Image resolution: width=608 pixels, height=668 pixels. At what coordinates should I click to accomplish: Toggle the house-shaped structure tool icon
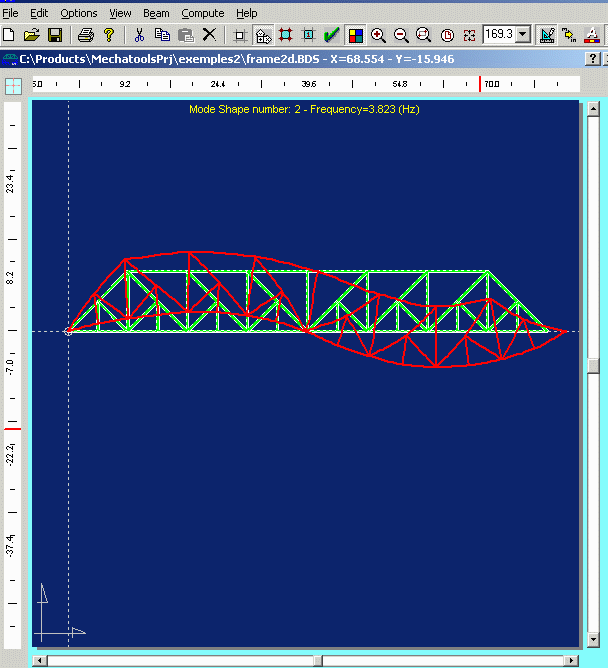click(x=263, y=35)
